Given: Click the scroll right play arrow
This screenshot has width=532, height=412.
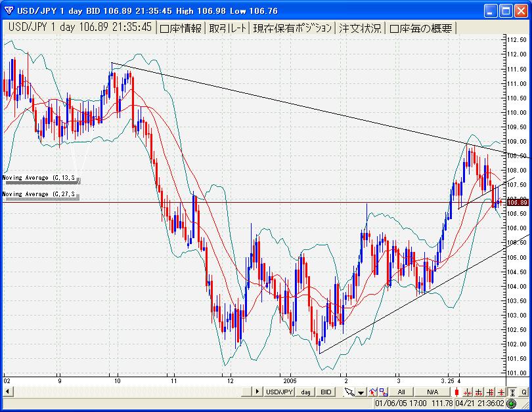Looking at the screenshot, I should tap(257, 392).
